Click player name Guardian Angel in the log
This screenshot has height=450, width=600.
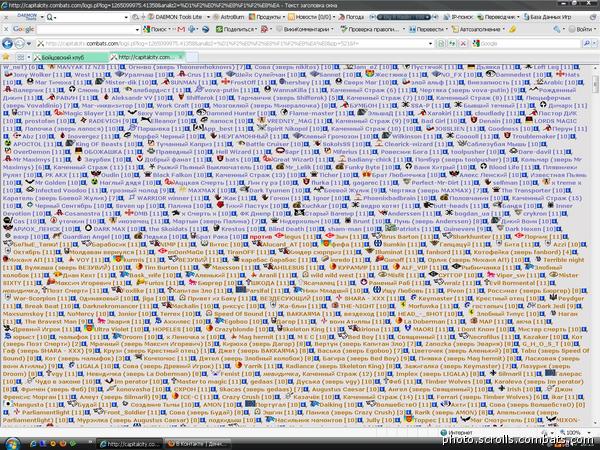pyautogui.click(x=86, y=237)
